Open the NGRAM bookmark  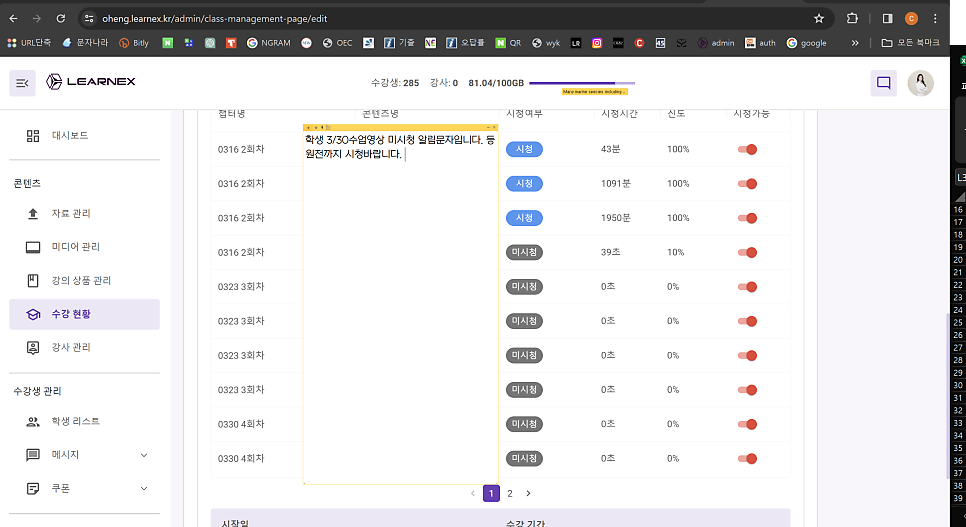tap(269, 43)
